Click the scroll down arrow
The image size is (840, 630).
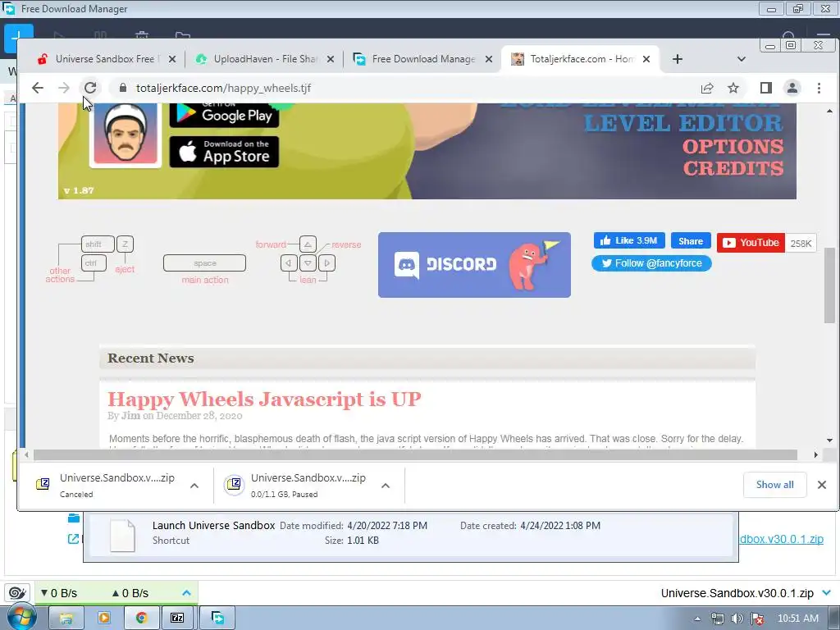point(829,441)
